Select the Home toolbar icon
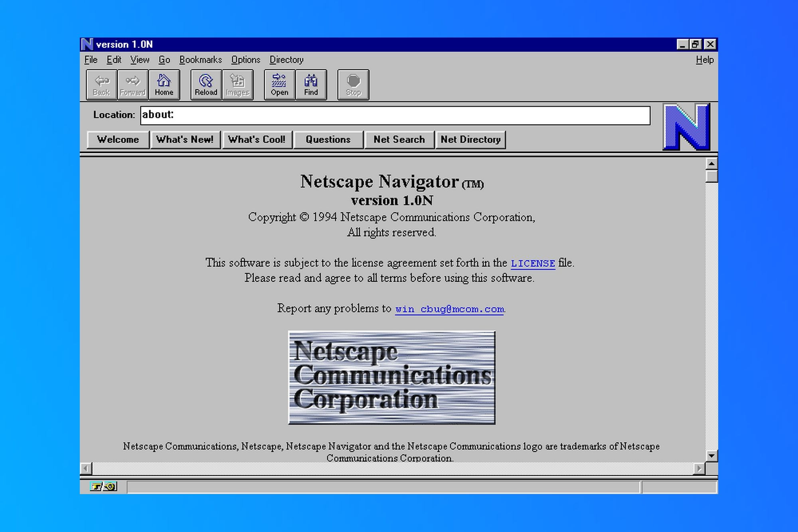This screenshot has height=532, width=798. (164, 84)
